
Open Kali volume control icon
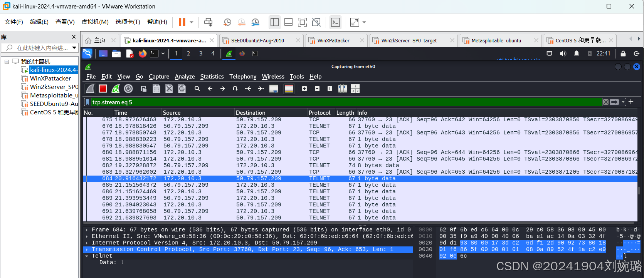(563, 54)
